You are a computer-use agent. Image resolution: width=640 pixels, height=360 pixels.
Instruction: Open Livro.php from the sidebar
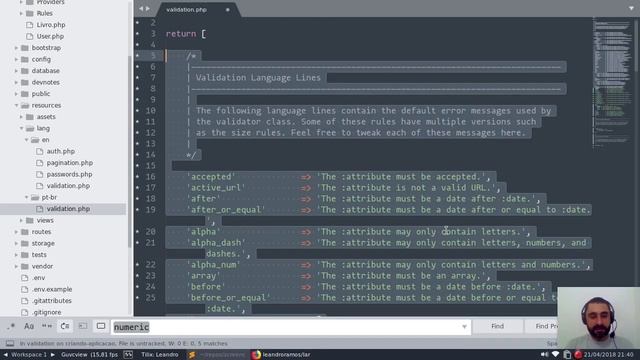51,24
